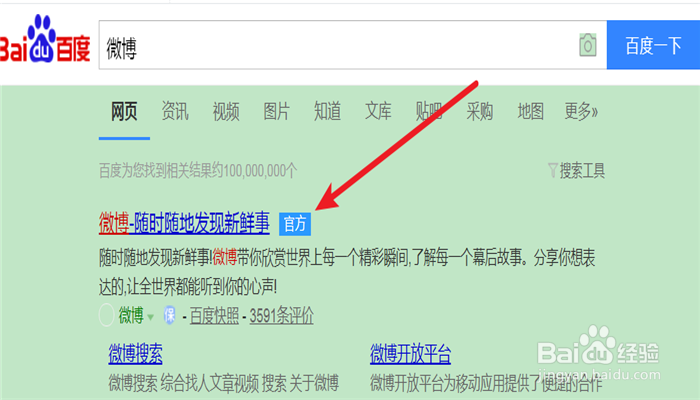Screen dimensions: 700x400
Task: Click 搜索工具 search tools
Action: [582, 171]
